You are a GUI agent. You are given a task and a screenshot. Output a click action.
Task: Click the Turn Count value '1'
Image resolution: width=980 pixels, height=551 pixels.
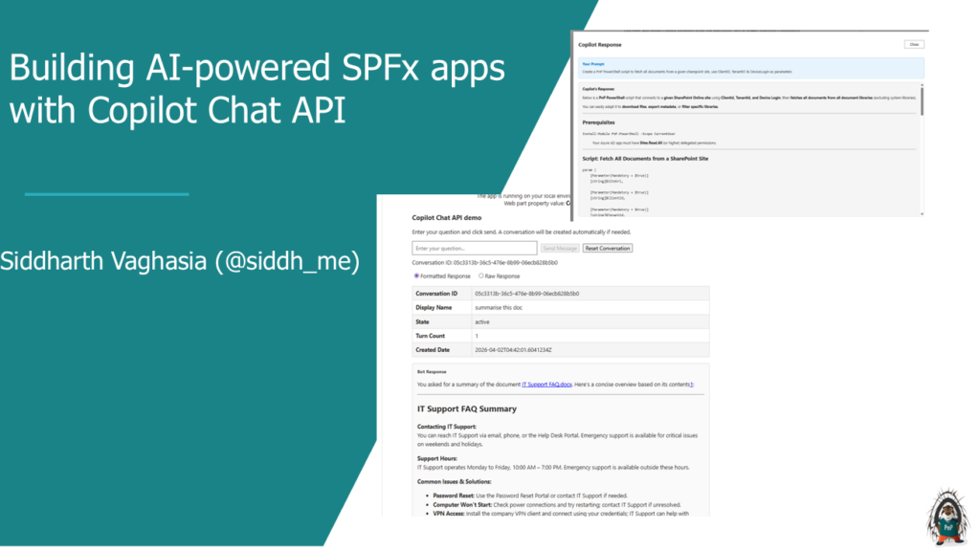pyautogui.click(x=477, y=336)
